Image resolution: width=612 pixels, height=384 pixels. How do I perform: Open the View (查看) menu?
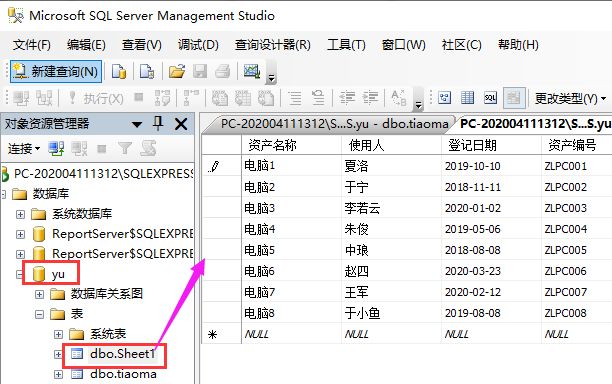(141, 45)
